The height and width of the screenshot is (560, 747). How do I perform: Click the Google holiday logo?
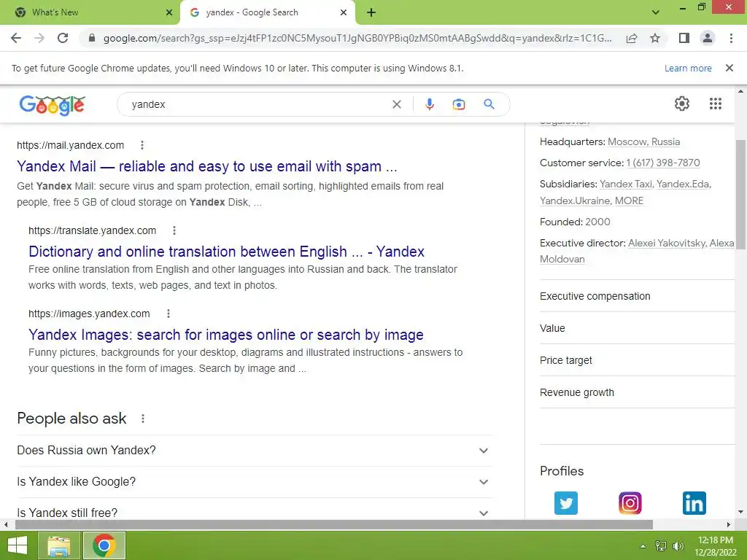coord(52,105)
